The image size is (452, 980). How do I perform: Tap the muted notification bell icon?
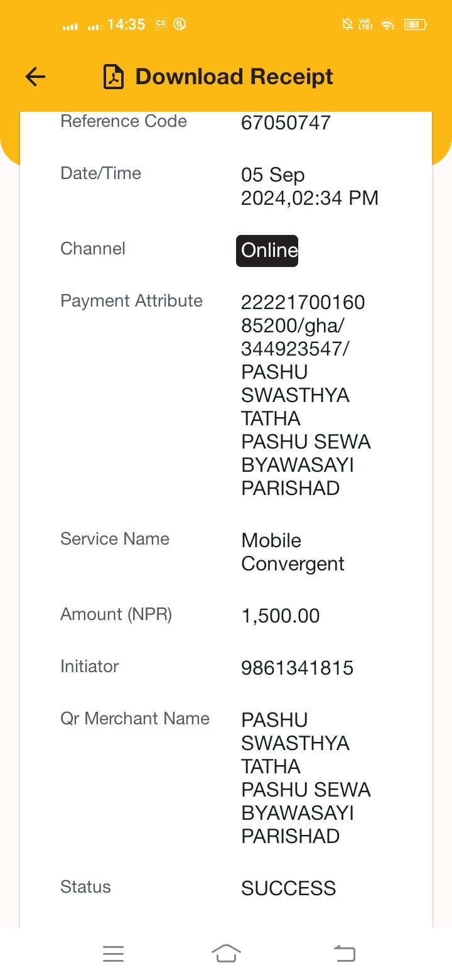coord(347,24)
